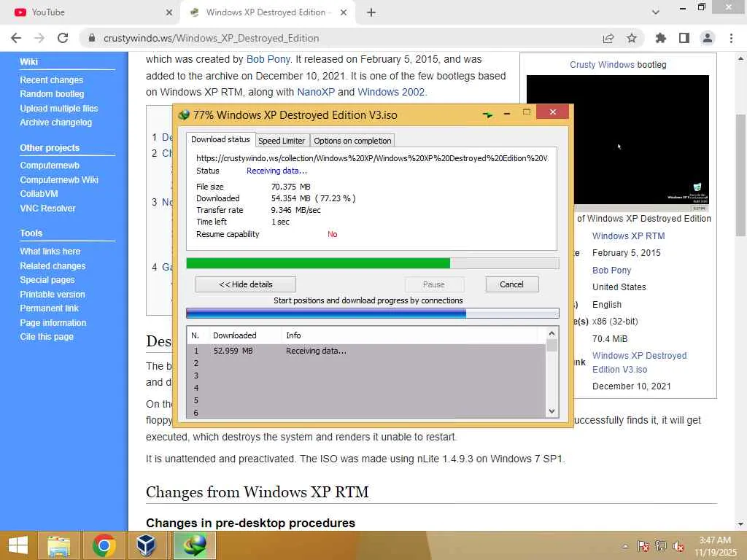Reload the page with refresh icon
Image resolution: width=747 pixels, height=560 pixels.
coord(63,38)
